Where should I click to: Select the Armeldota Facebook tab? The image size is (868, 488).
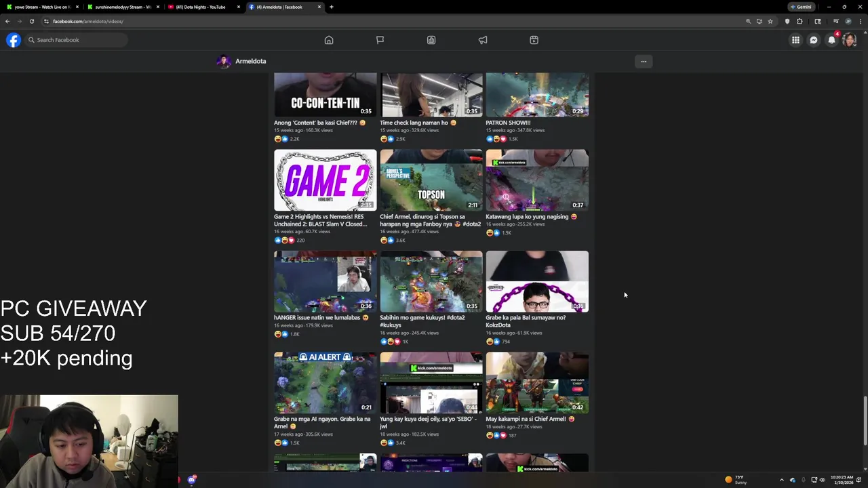[283, 7]
